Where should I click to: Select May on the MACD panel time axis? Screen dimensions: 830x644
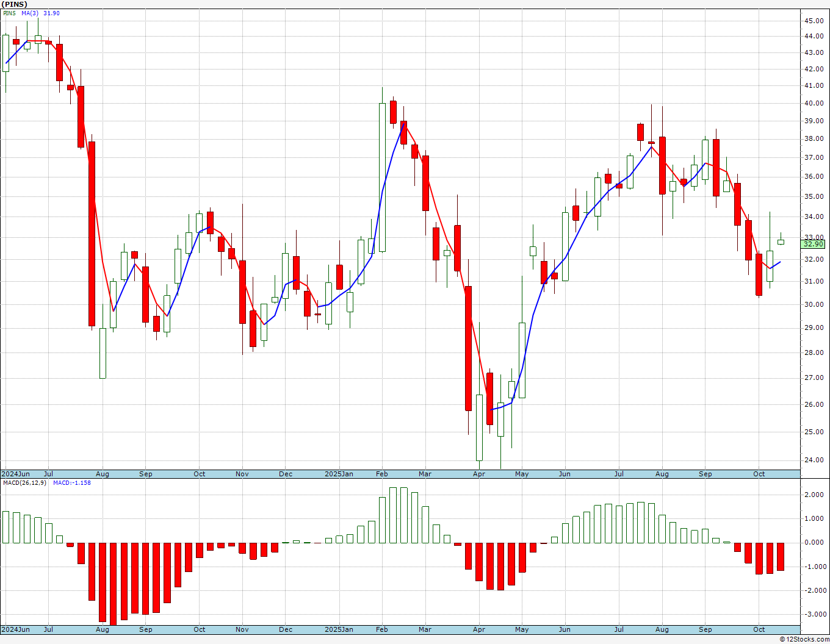click(522, 629)
